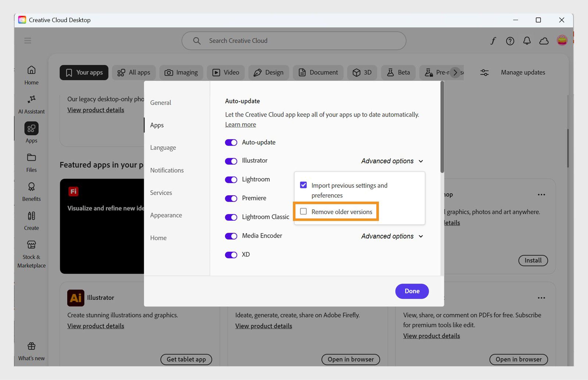Expand Media Encoder's Advanced options
588x380 pixels.
click(x=392, y=236)
